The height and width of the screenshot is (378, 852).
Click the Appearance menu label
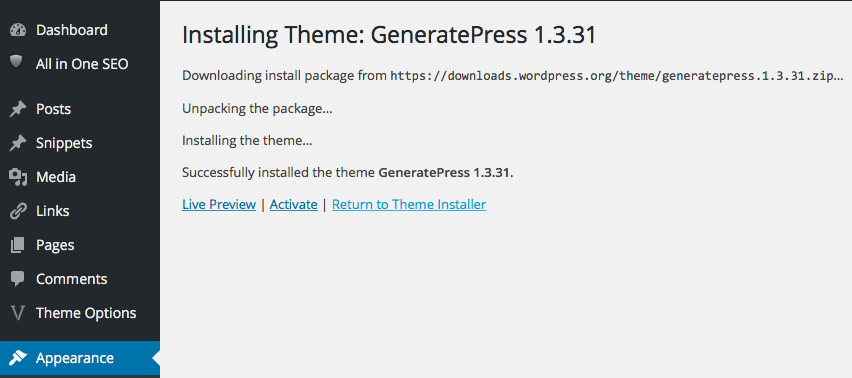pos(75,358)
